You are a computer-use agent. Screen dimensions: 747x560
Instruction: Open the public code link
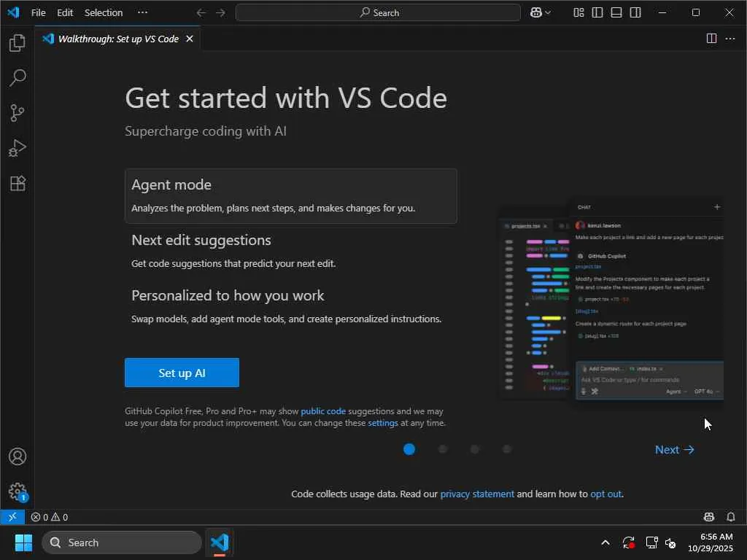[x=323, y=411]
